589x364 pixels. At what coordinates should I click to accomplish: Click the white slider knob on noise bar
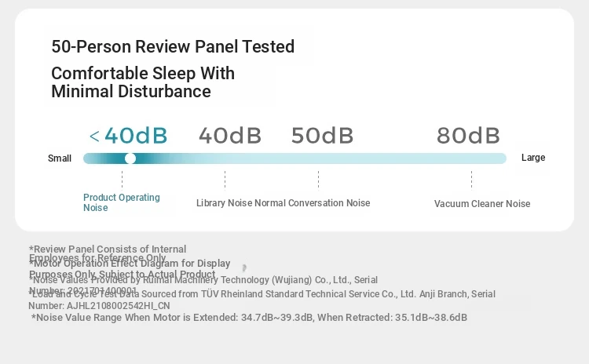(130, 158)
